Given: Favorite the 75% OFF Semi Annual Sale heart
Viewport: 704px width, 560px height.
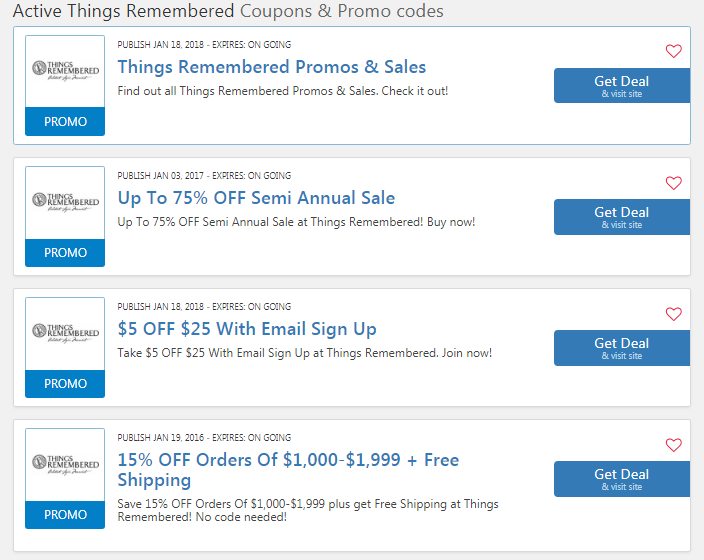Looking at the screenshot, I should (x=673, y=183).
